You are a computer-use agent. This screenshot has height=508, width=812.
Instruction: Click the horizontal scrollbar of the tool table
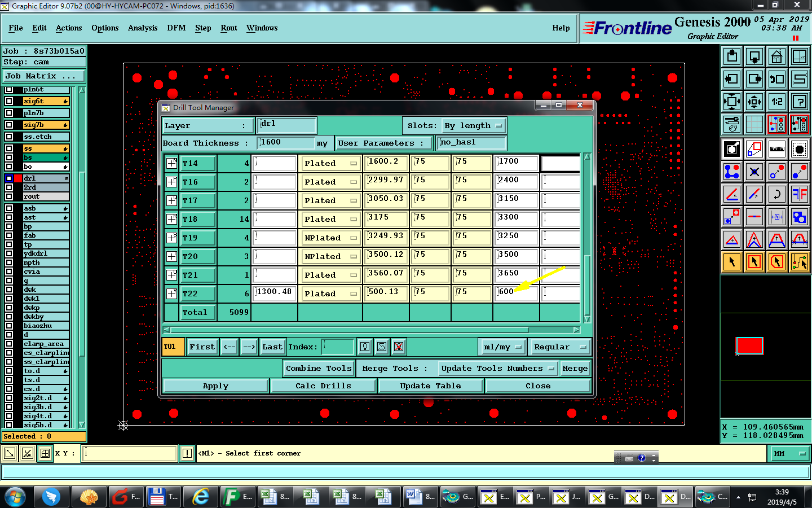click(372, 330)
